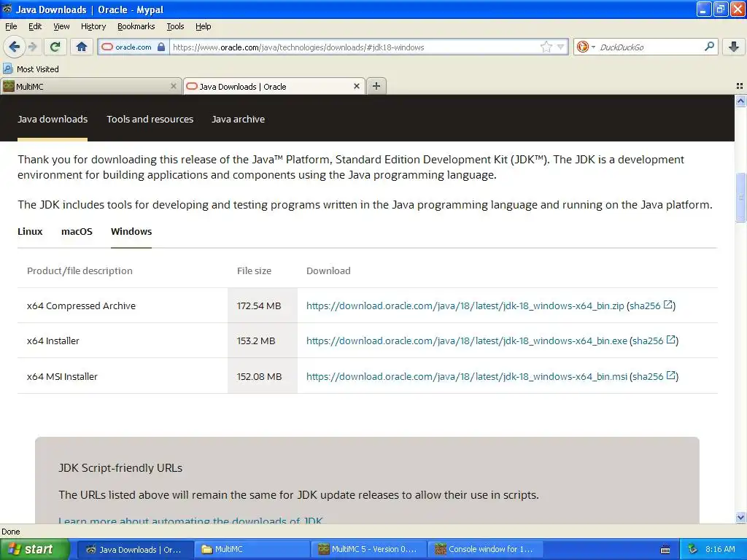Image resolution: width=747 pixels, height=560 pixels.
Task: Reload the current page
Action: 55,47
